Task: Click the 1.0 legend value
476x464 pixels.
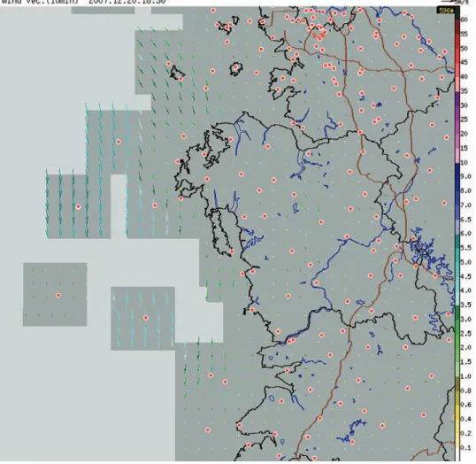Action: (x=465, y=376)
